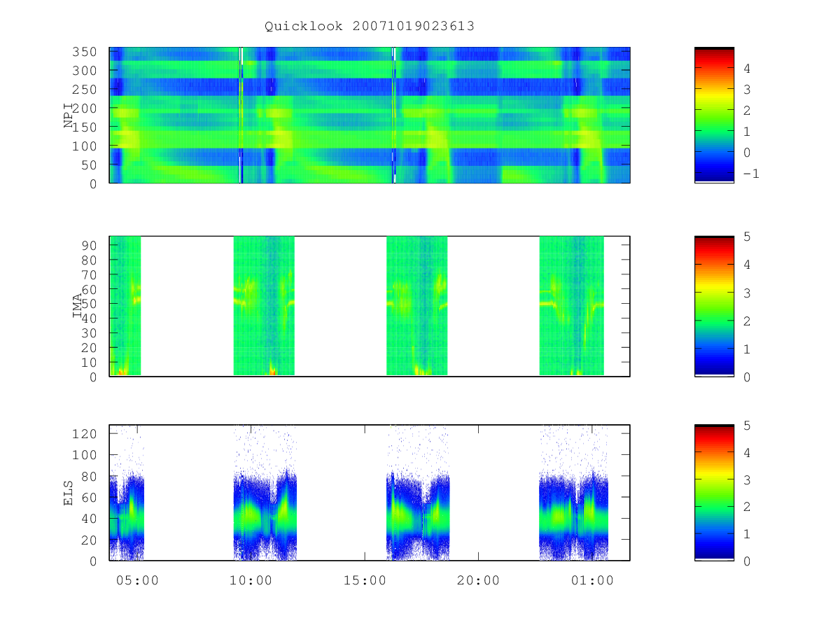Image resolution: width=840 pixels, height=630 pixels.
Task: Click the 01:00 time axis label
Action: pos(592,580)
